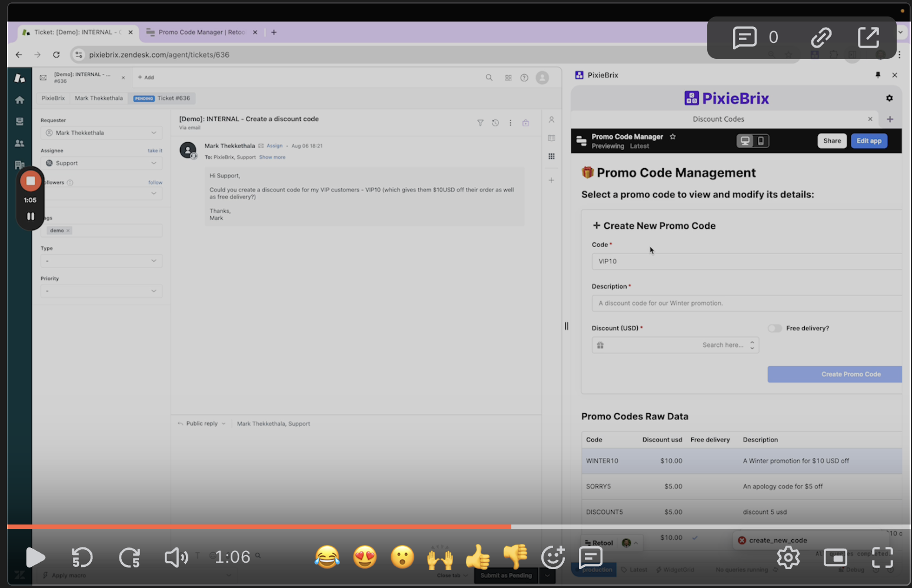Select the SORRY5 promo code row
The width and height of the screenshot is (912, 588).
pos(741,486)
